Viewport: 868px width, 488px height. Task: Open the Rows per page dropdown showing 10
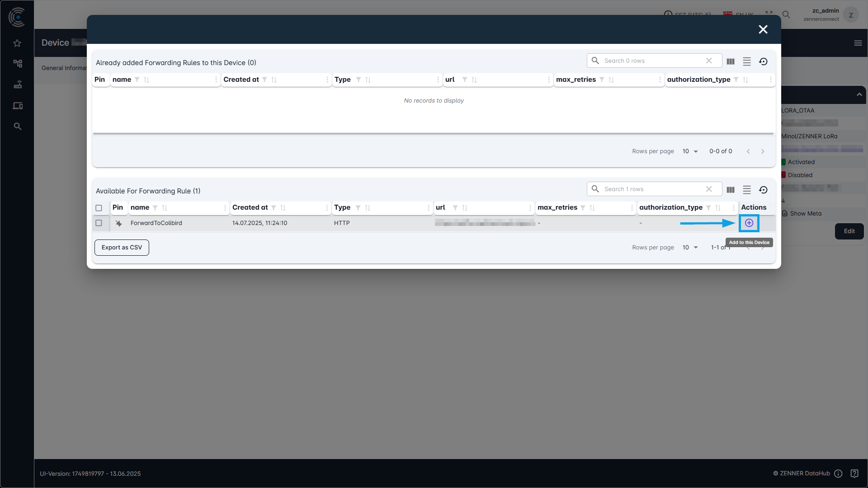[x=690, y=247]
